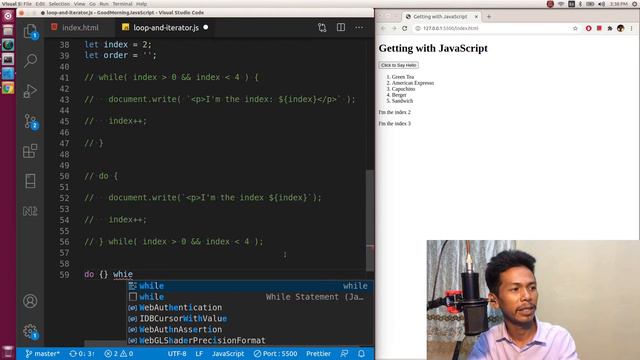Screen dimensions: 640x360
Task: Pick the 'while' While Statement snippet suggestion
Action: coord(250,297)
